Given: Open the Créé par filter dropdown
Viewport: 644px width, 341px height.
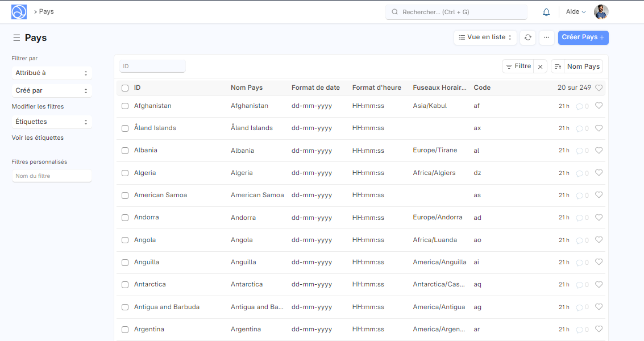Looking at the screenshot, I should click(x=52, y=90).
